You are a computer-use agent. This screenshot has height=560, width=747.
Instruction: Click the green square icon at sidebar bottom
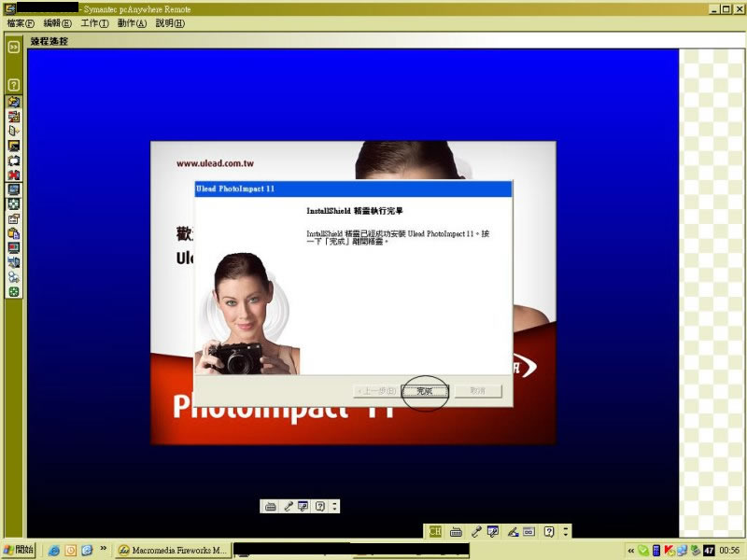click(x=14, y=291)
